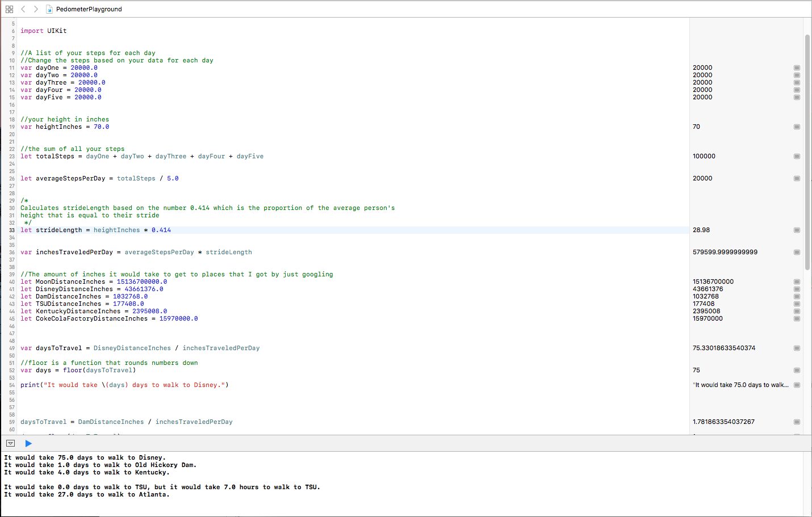Click result value 15136700000 in sidebar
Screen dimensions: 812x517
tap(713, 281)
